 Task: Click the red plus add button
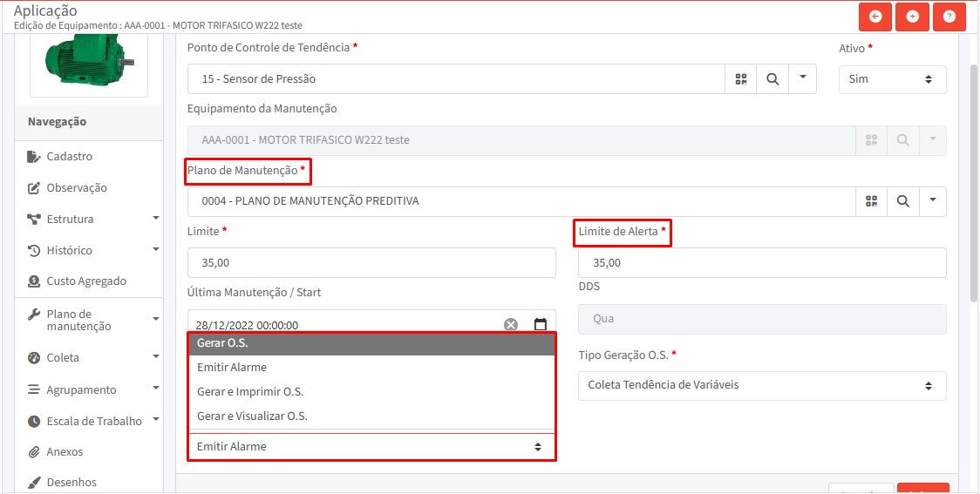point(912,17)
